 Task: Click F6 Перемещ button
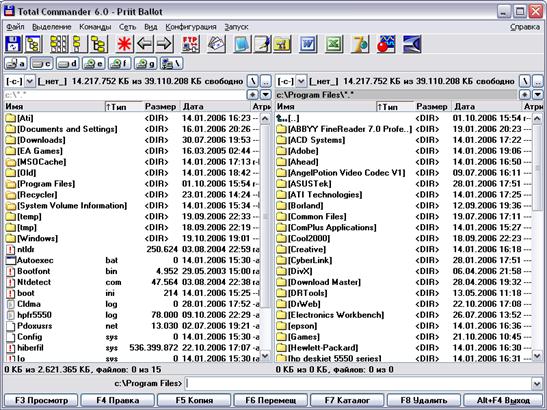point(271,400)
